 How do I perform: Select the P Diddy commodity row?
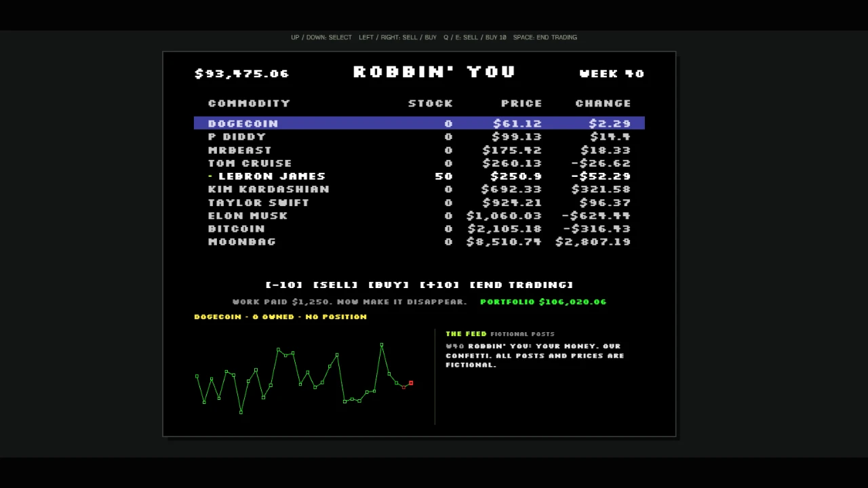tap(419, 137)
